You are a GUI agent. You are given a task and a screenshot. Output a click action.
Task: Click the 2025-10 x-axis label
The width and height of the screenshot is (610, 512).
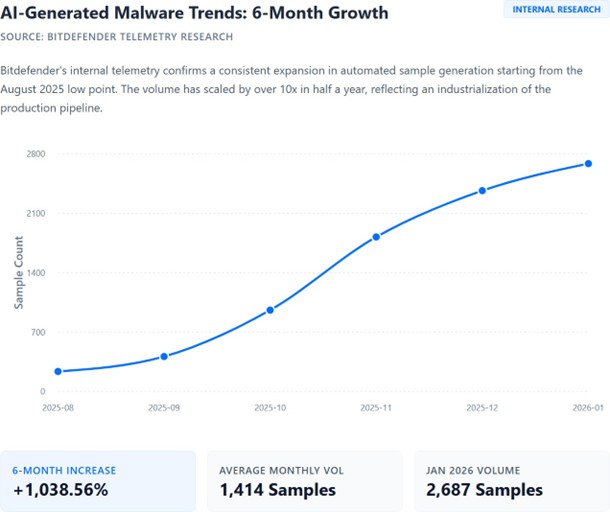[x=270, y=408]
